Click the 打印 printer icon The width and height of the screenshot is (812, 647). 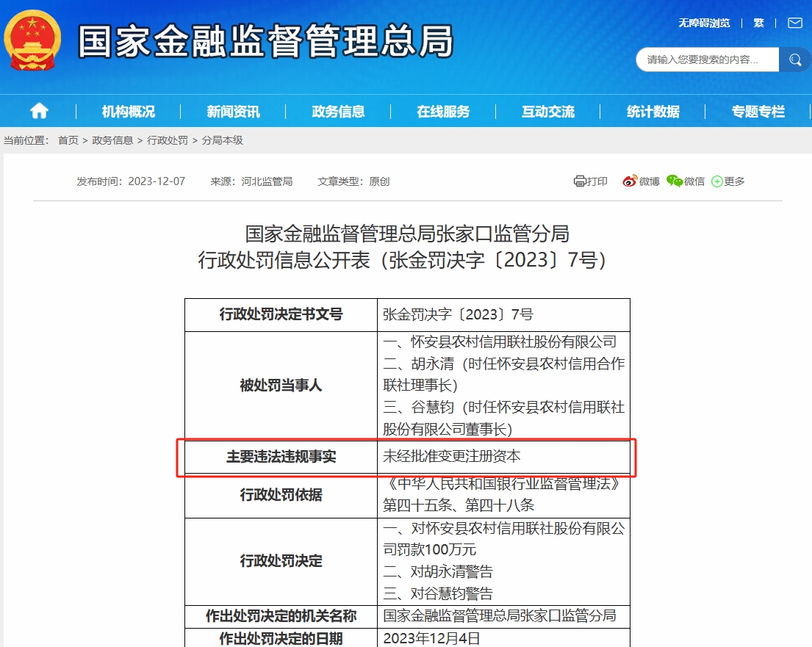580,181
